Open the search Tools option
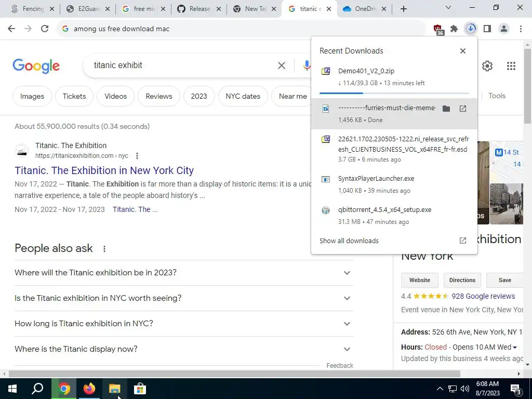532x399 pixels. 497,96
